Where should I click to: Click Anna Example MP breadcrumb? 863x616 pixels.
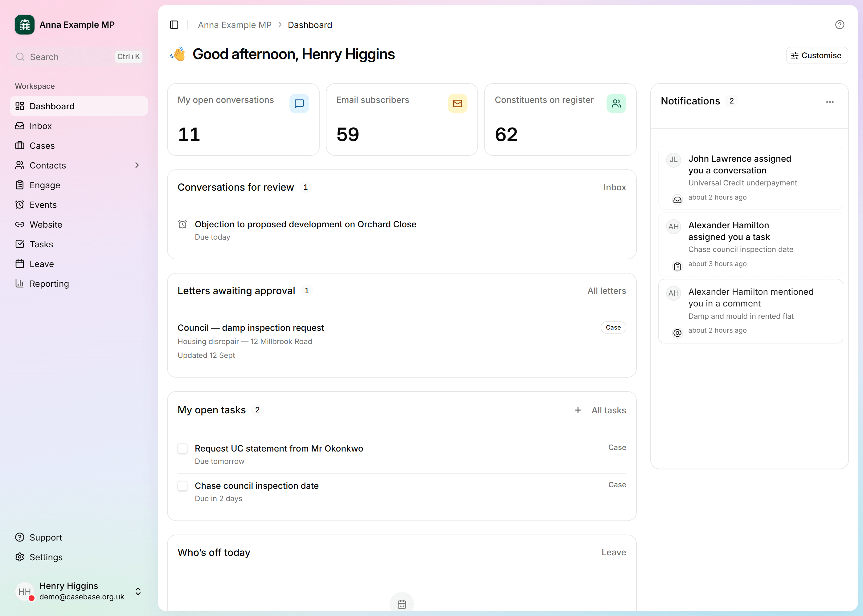point(235,25)
